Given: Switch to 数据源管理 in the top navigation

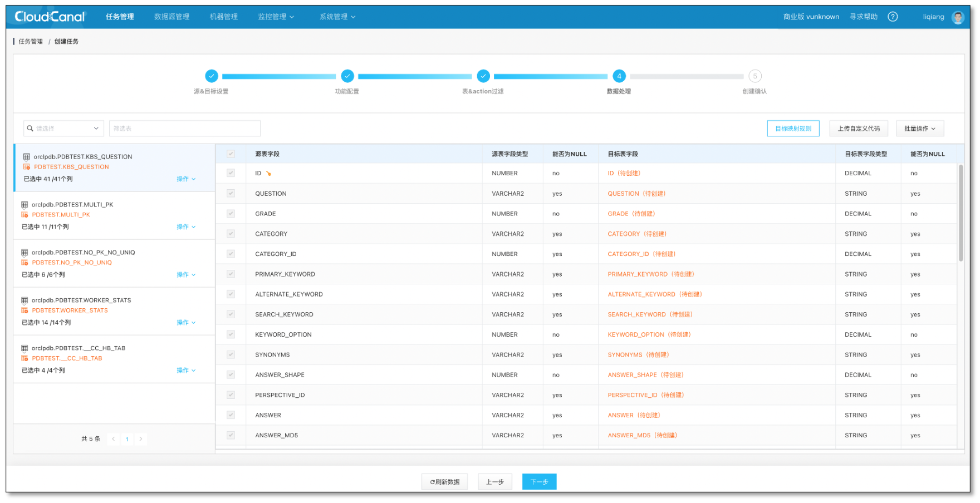Looking at the screenshot, I should [171, 17].
